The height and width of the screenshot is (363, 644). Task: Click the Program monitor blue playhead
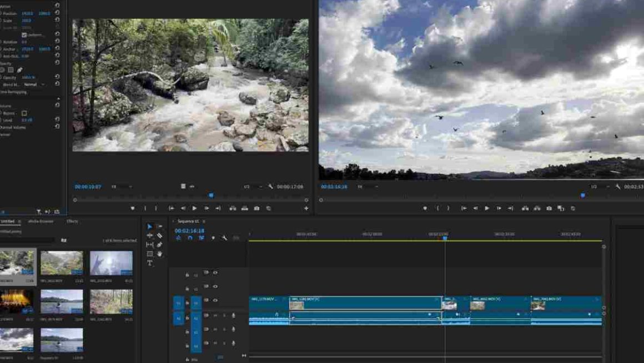tap(583, 196)
